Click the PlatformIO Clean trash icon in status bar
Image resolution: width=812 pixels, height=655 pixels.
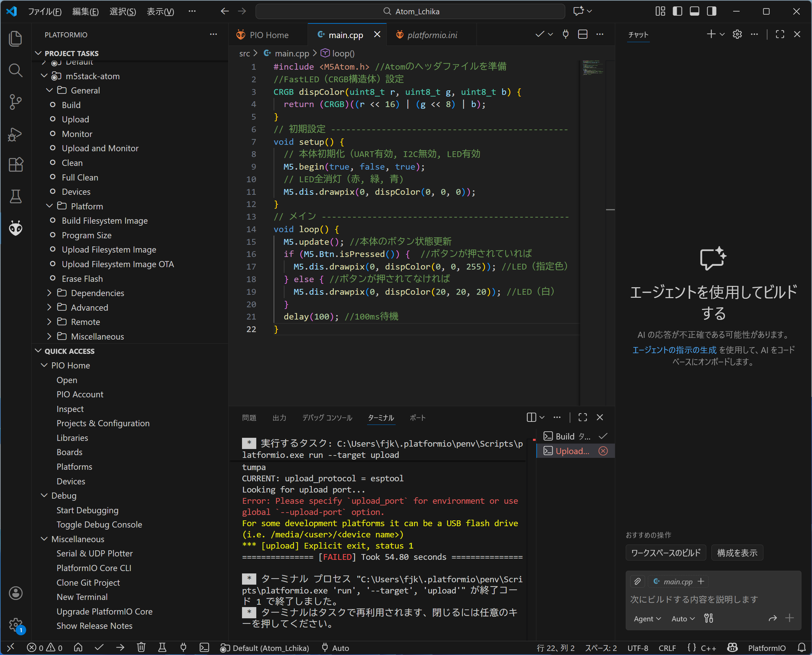(141, 648)
